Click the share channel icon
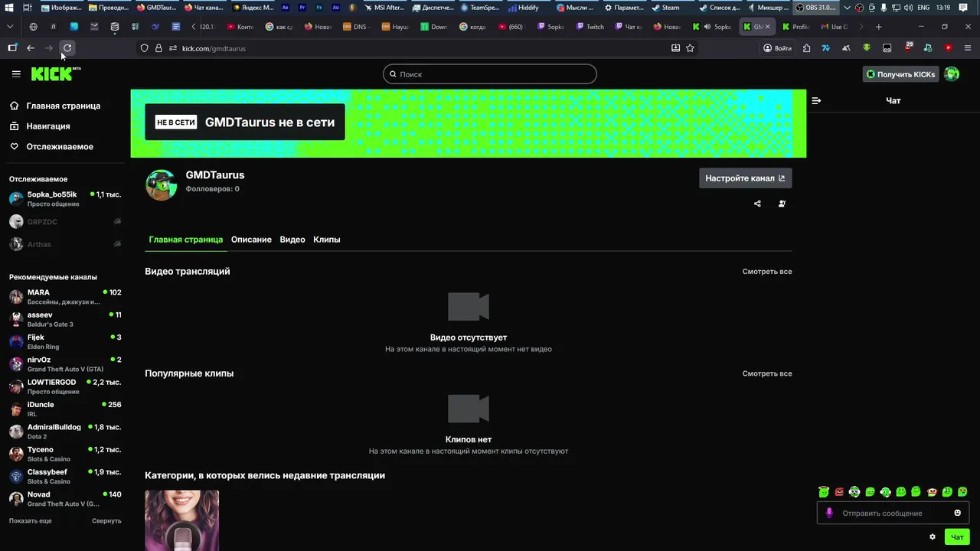980x551 pixels. click(x=757, y=204)
